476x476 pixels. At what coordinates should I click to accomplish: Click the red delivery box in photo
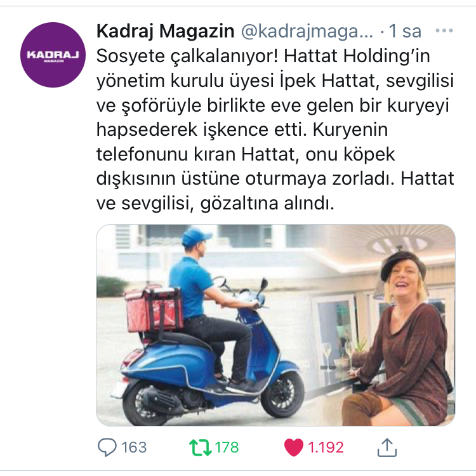154,308
